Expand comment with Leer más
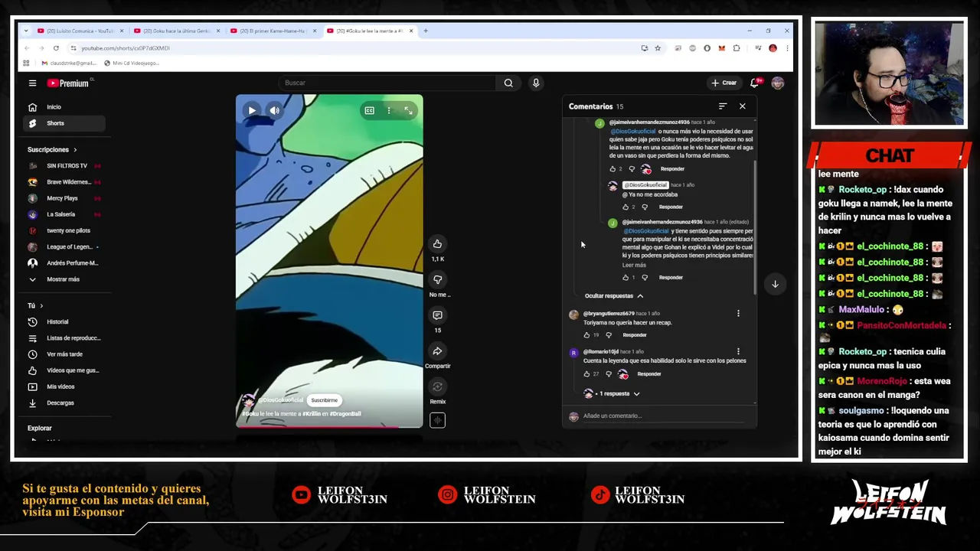The image size is (980, 551). 634,265
